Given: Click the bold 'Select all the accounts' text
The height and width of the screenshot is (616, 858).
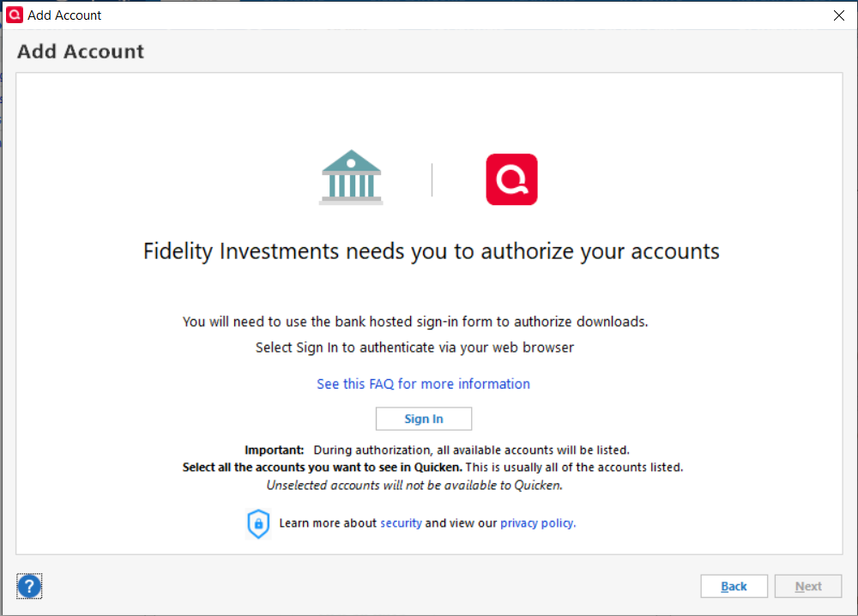Looking at the screenshot, I should click(322, 468).
